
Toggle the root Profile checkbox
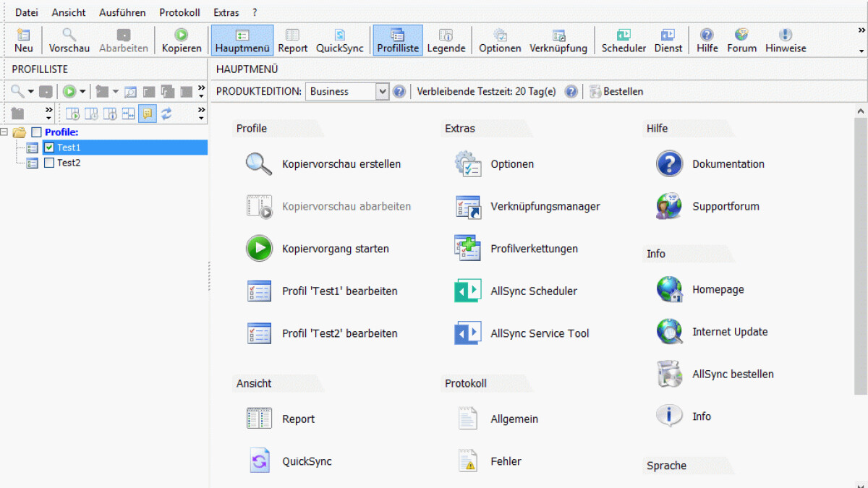click(36, 132)
